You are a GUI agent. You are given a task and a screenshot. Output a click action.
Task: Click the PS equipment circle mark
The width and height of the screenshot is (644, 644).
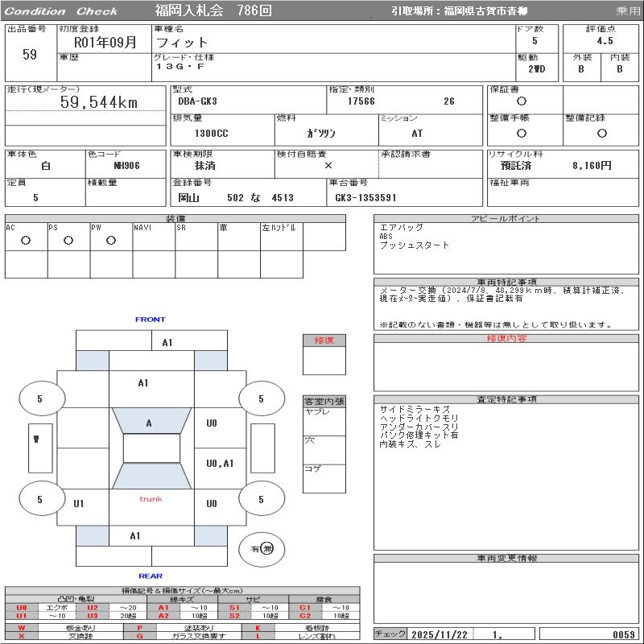68,241
